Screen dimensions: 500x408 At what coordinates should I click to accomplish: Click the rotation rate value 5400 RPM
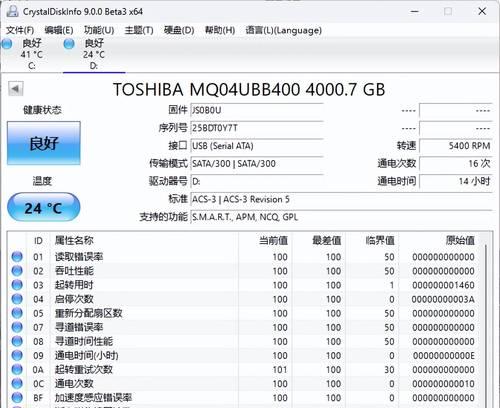pos(456,146)
